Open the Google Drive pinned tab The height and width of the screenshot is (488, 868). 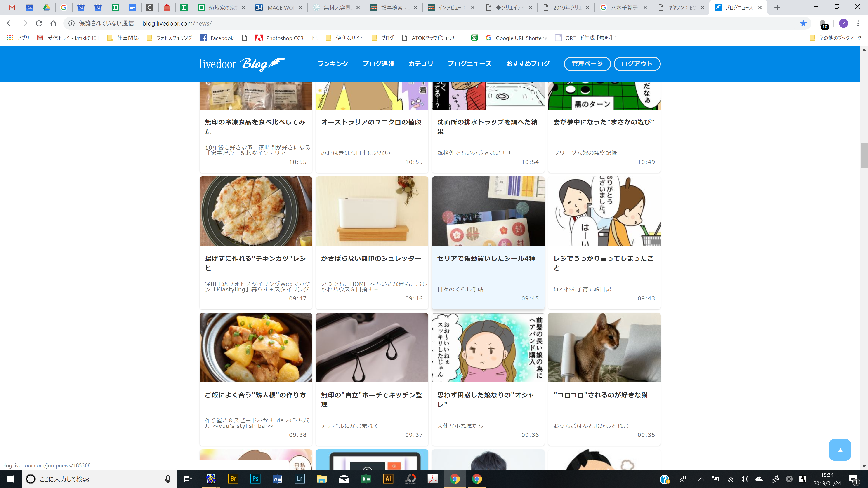(47, 7)
